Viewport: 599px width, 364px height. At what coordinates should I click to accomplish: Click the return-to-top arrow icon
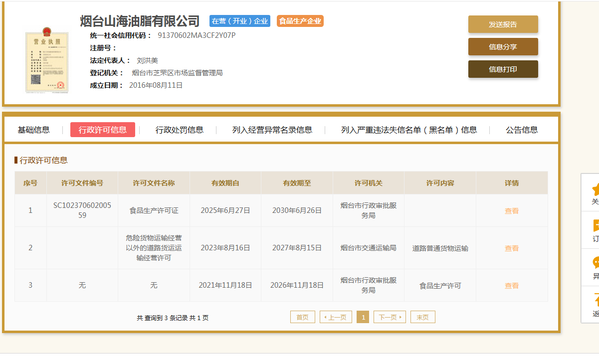click(595, 301)
